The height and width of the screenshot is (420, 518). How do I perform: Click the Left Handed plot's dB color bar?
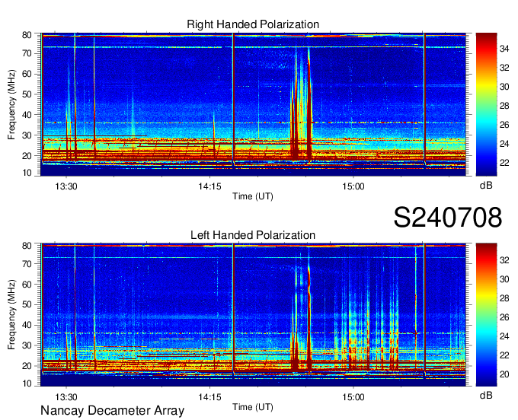486,315
